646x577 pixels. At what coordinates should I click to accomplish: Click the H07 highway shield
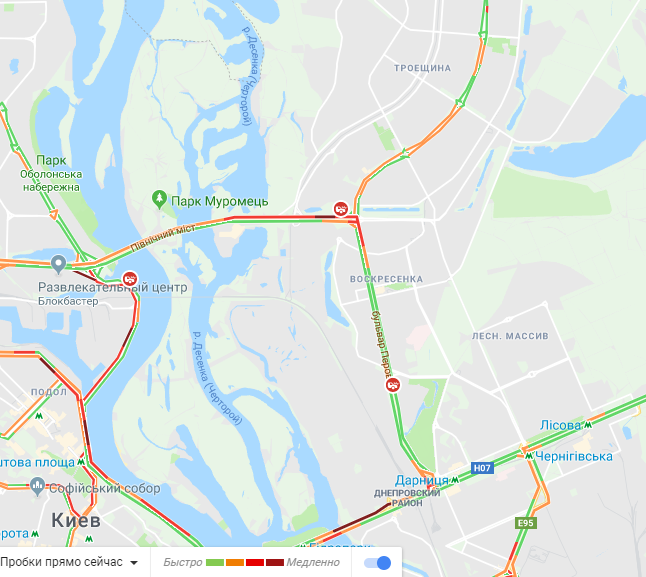(482, 468)
